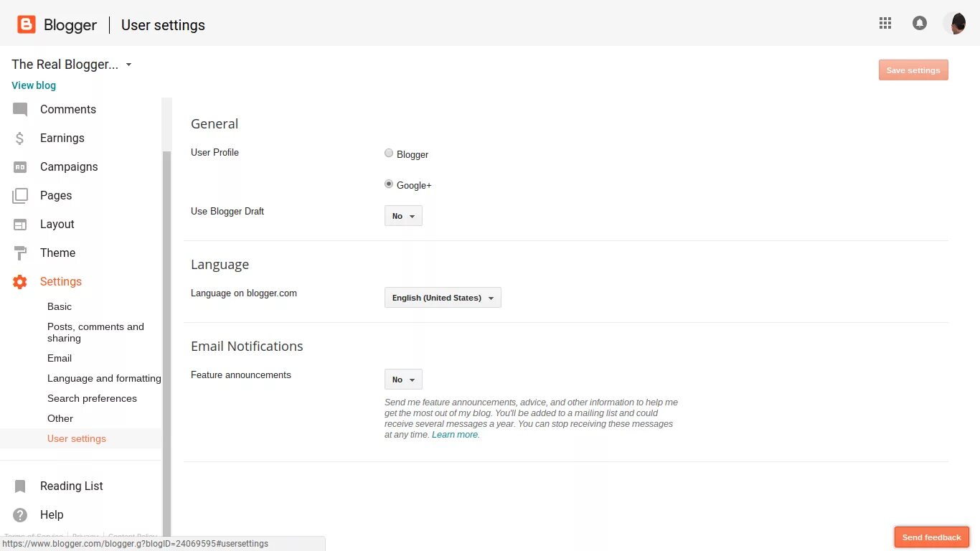Go to Posts, comments and sharing settings
The height and width of the screenshot is (551, 980).
95,332
